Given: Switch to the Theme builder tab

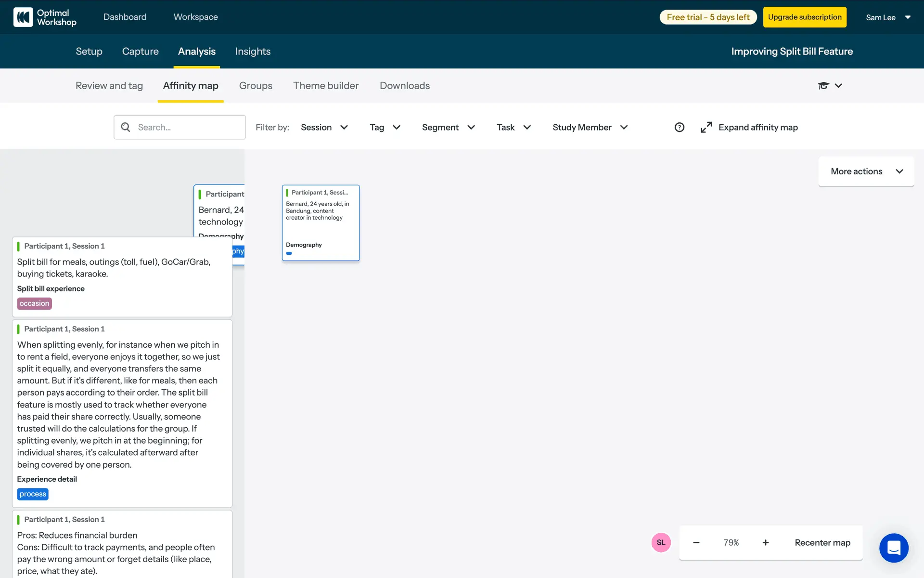Looking at the screenshot, I should click(326, 86).
